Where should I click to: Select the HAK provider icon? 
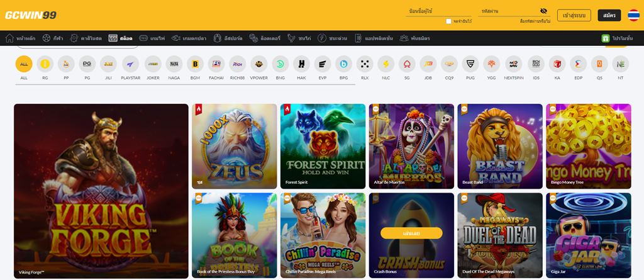click(301, 64)
